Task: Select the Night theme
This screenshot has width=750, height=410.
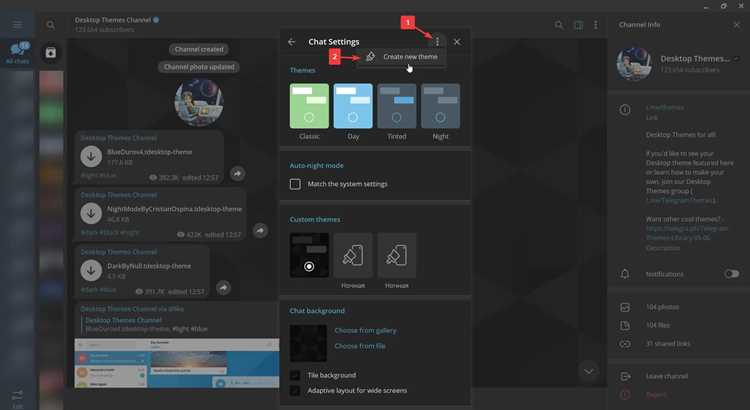Action: tap(441, 106)
